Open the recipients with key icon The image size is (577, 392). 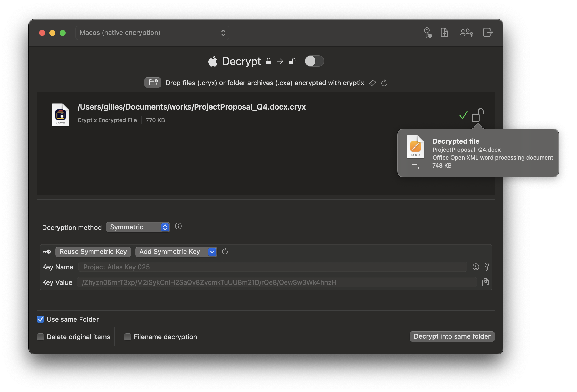point(466,33)
